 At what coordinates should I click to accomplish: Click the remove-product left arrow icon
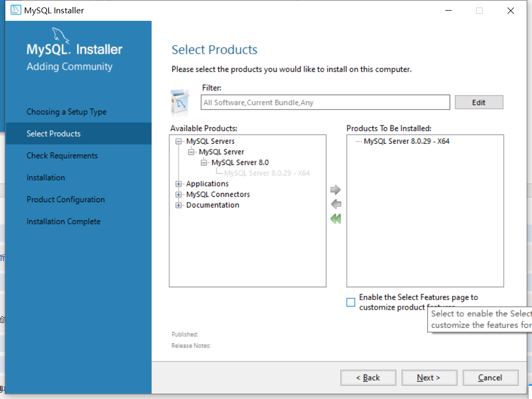click(336, 204)
